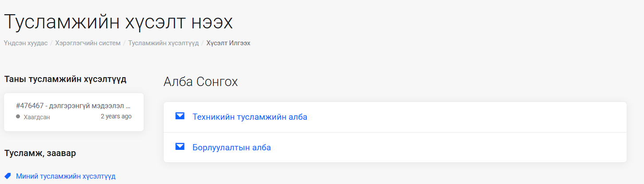644x184 pixels.
Task: Select the Техникийн тусламжийн алба department link
Action: (250, 117)
